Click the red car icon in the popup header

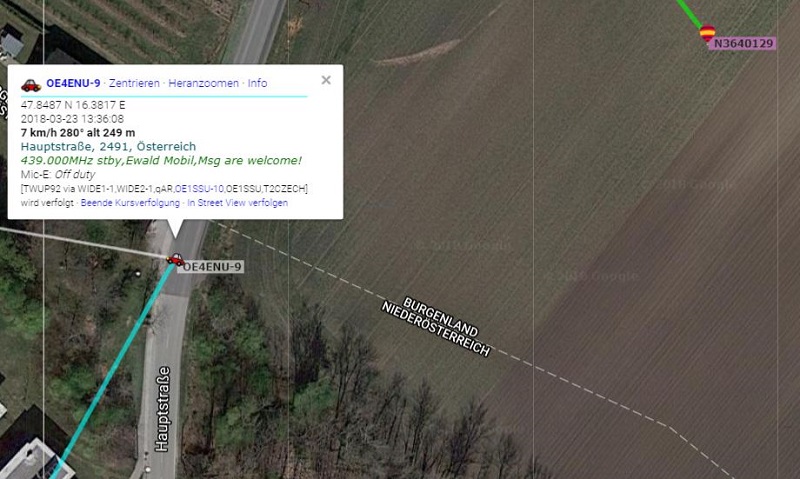coord(31,85)
